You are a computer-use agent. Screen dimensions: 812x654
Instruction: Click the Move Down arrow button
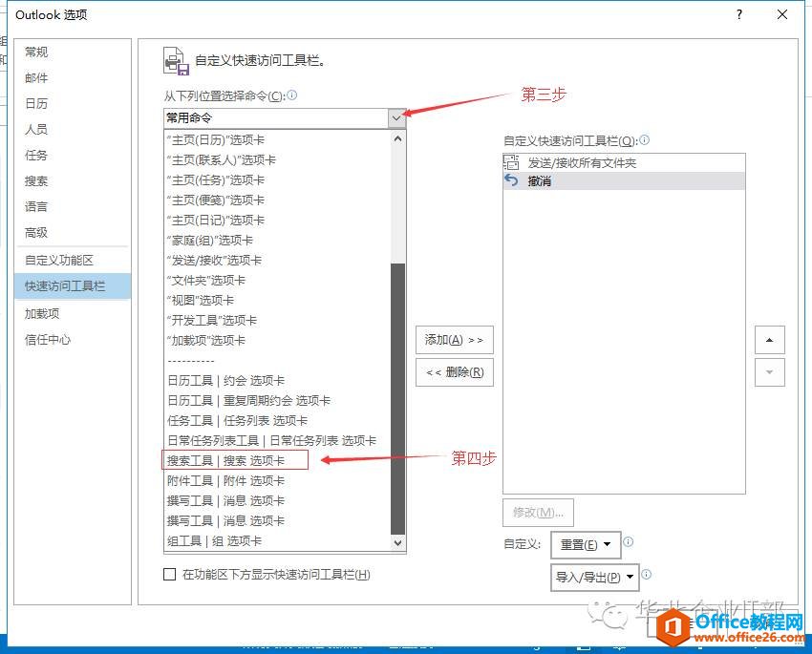point(770,372)
